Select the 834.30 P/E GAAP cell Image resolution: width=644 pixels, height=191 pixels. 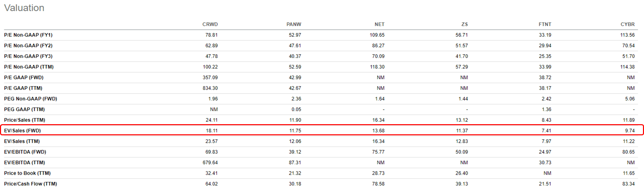click(210, 88)
